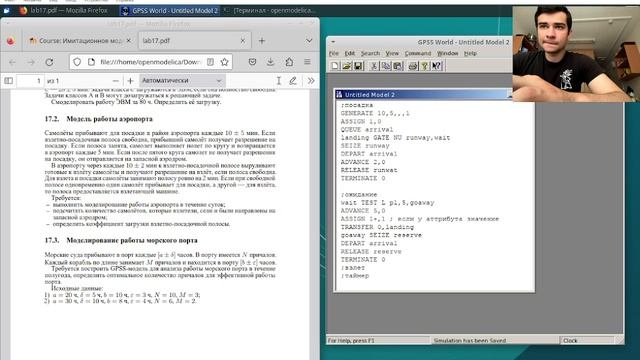Go forward in Firefox history
Image resolution: width=640 pixels, height=360 pixels.
[x=31, y=62]
